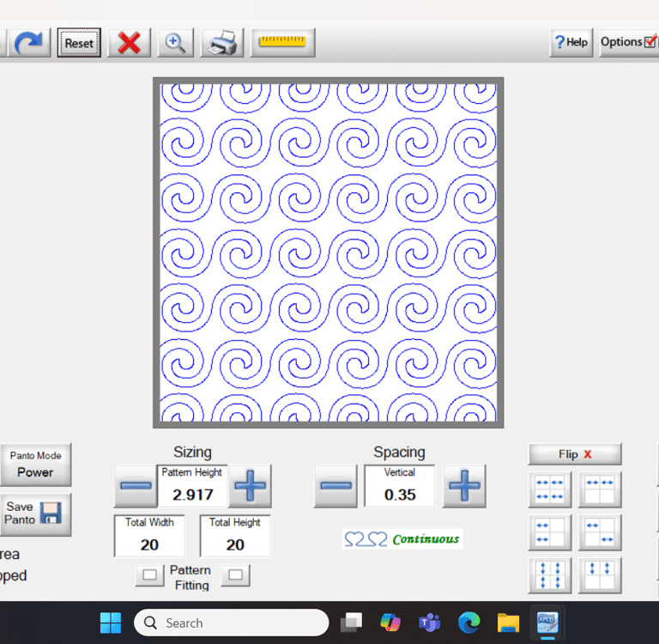This screenshot has height=644, width=659.
Task: Open Microsoft Edge from the taskbar
Action: 469,623
